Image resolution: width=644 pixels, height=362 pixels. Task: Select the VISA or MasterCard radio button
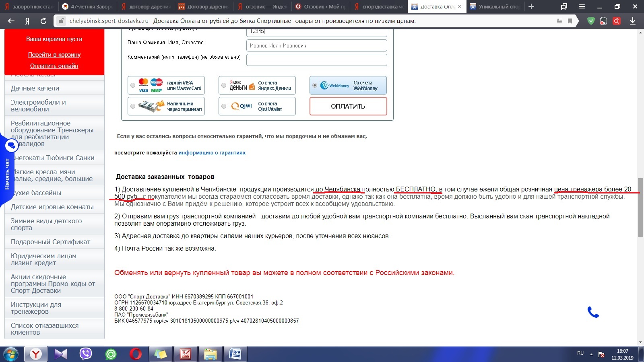click(133, 85)
